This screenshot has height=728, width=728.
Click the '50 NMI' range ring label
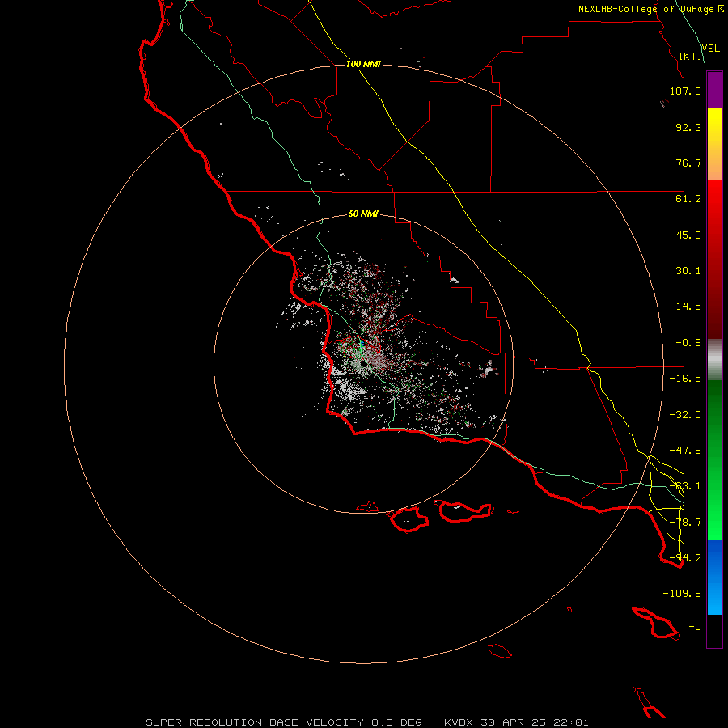363,214
